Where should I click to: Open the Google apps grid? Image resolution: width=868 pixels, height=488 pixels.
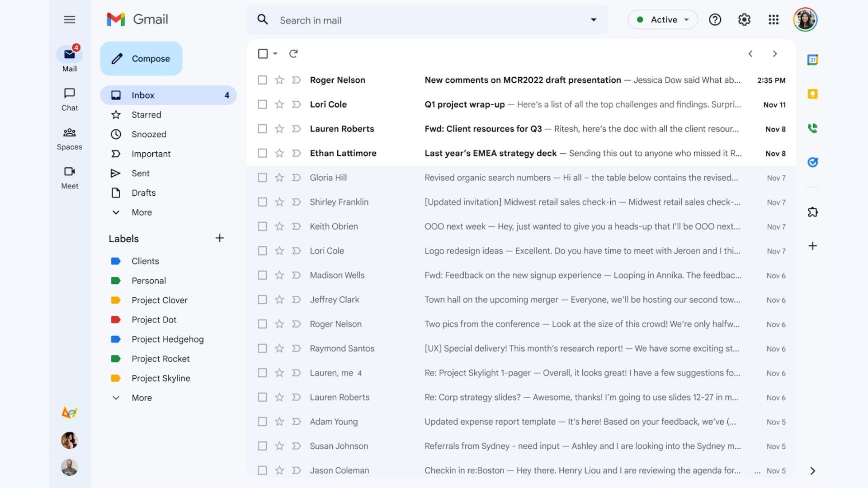point(774,19)
